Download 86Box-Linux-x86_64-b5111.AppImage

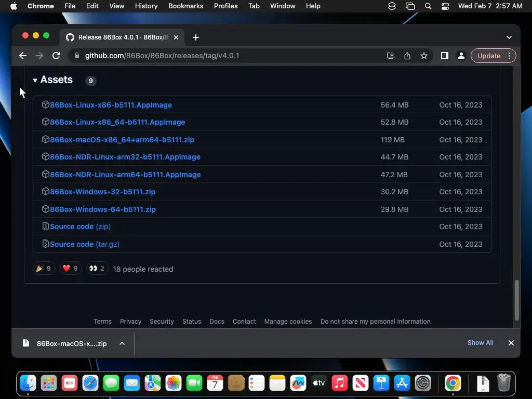pos(117,122)
